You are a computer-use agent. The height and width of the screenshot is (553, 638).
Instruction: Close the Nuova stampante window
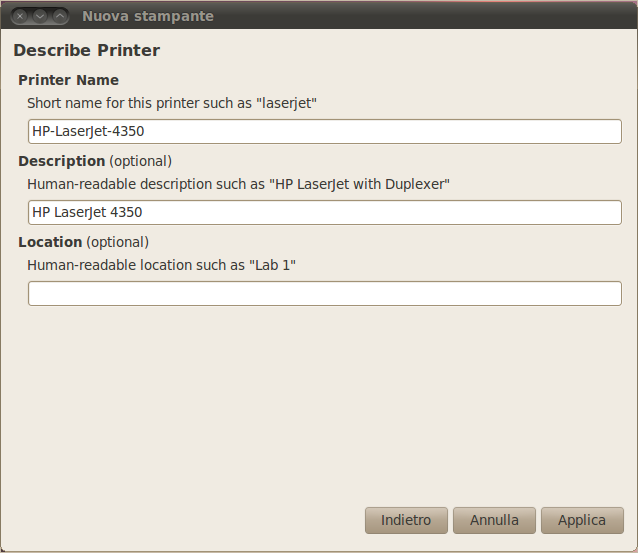20,16
